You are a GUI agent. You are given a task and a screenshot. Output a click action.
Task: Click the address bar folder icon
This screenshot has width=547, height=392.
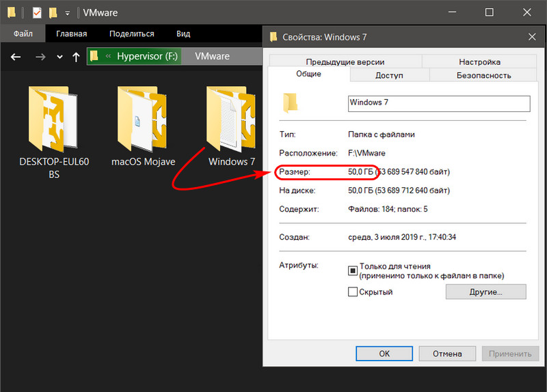pos(94,56)
